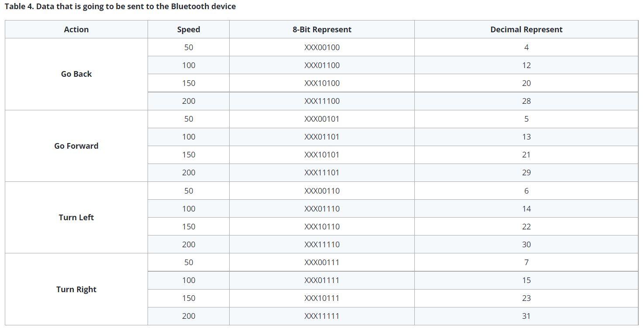
Task: Select the XXX11111 binary value cell
Action: click(322, 316)
